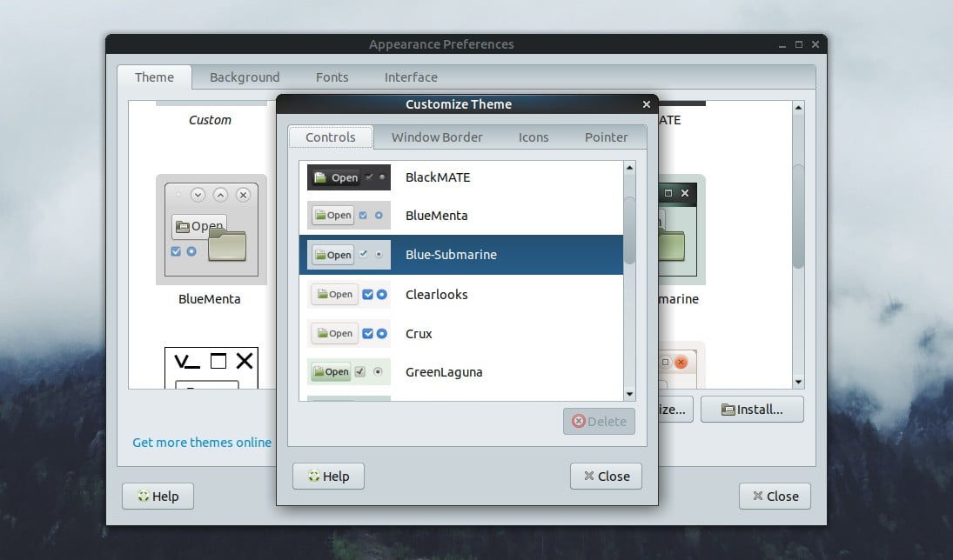Open the Background tab in Appearance Preferences

245,77
